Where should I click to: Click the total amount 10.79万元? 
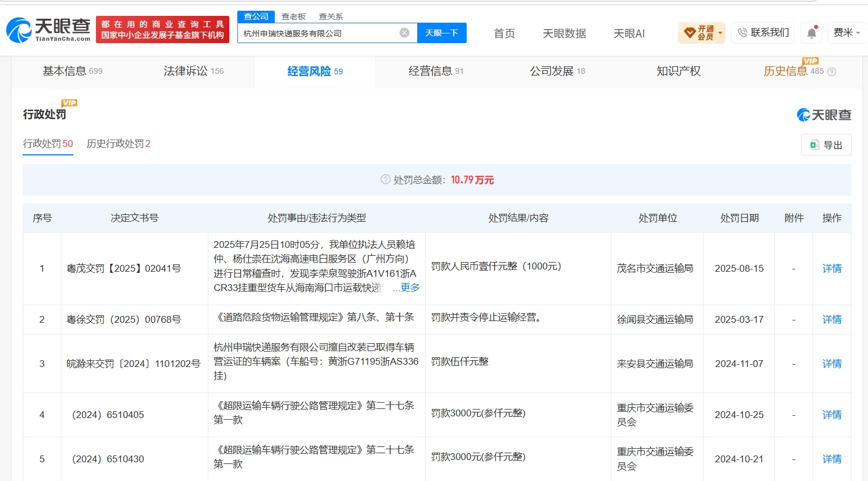472,180
